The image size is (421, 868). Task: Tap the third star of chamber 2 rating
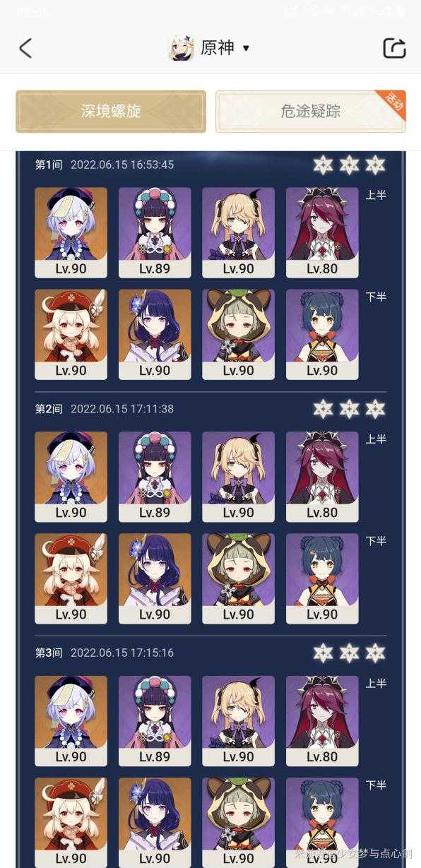coord(376,409)
